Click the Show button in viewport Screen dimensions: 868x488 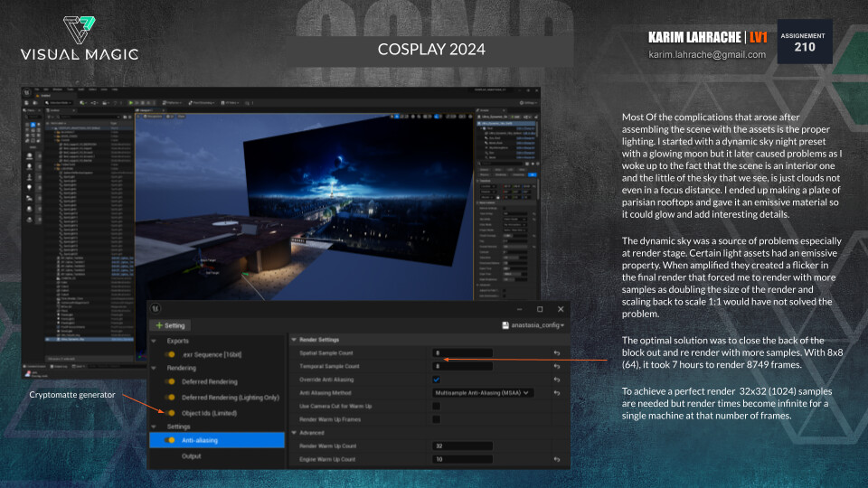click(x=181, y=117)
